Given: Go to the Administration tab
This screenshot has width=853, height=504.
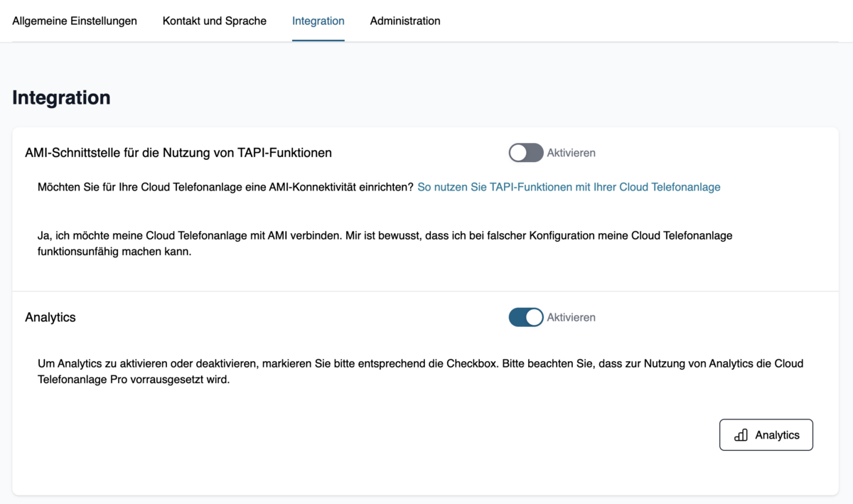Looking at the screenshot, I should pos(405,21).
